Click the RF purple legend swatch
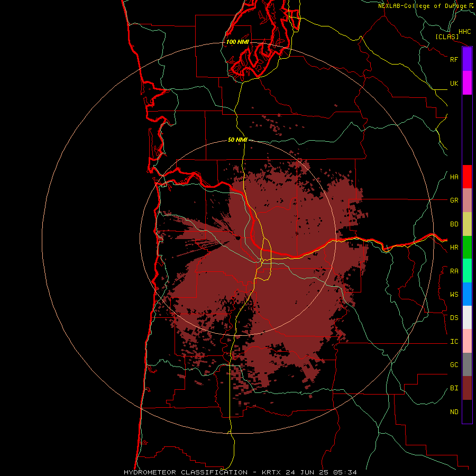This screenshot has height=476, width=476. (x=467, y=59)
